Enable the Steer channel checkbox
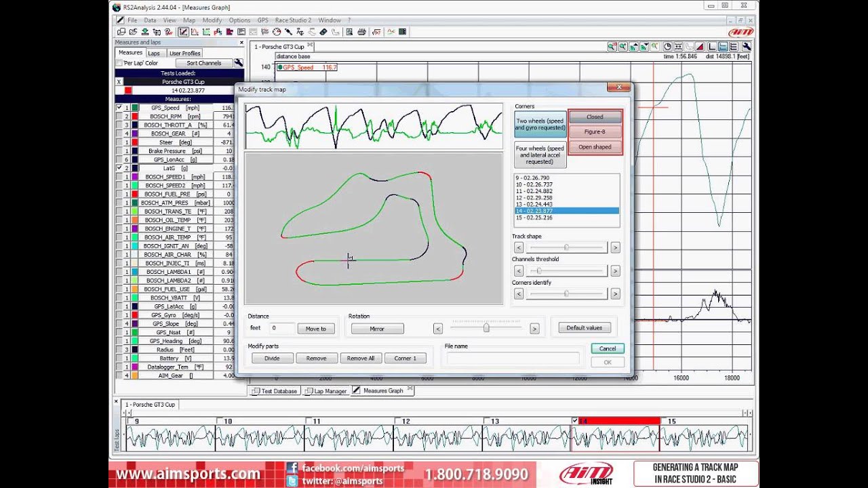The height and width of the screenshot is (488, 868). pos(119,142)
